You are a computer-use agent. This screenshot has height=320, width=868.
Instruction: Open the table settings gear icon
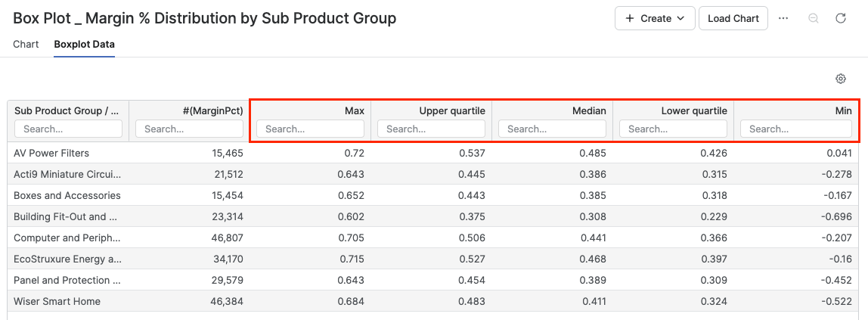(840, 79)
